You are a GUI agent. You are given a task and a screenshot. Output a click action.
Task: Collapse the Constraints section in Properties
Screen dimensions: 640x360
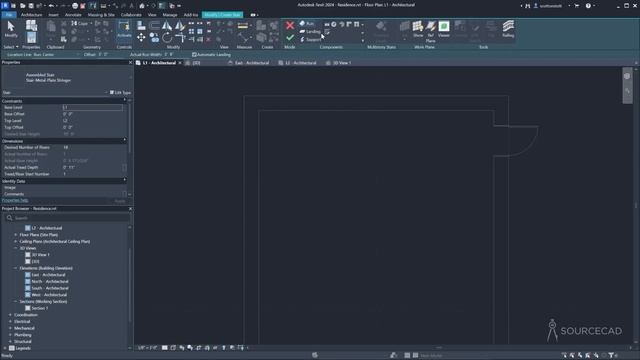coord(125,100)
